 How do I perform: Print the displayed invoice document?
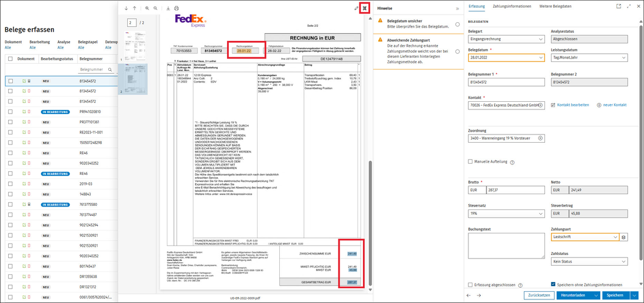coord(177,8)
